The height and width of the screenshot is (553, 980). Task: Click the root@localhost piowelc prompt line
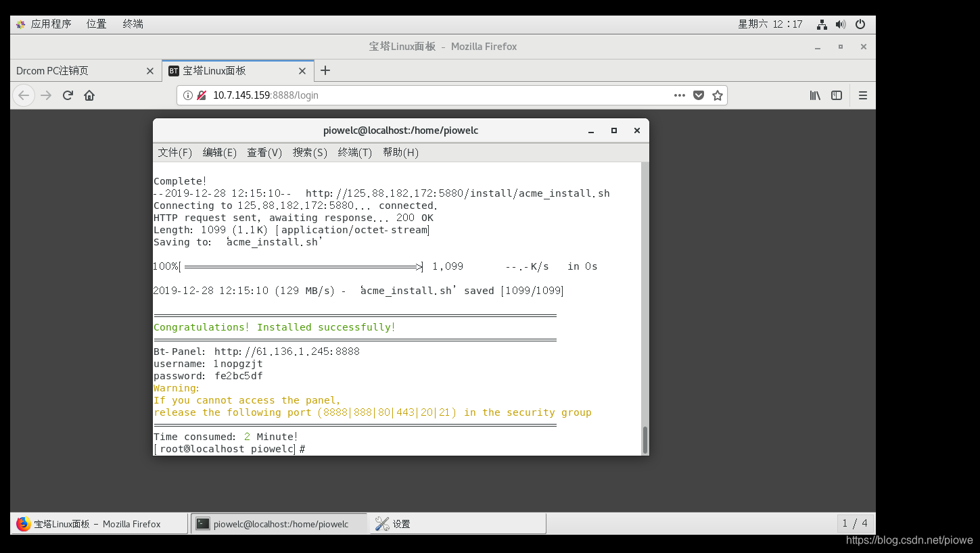click(x=230, y=449)
